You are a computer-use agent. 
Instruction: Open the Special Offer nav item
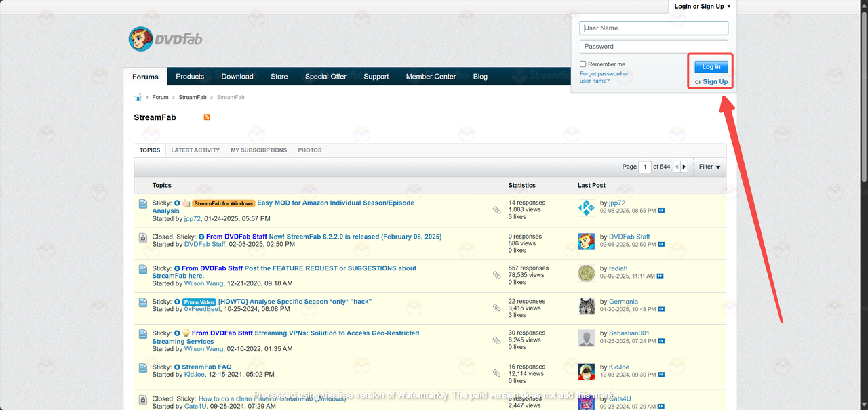click(x=325, y=77)
